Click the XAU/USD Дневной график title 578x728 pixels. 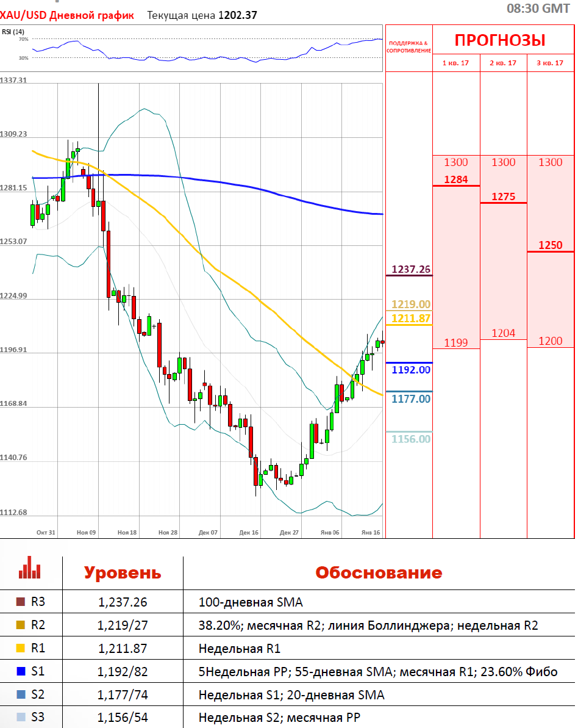(x=67, y=15)
